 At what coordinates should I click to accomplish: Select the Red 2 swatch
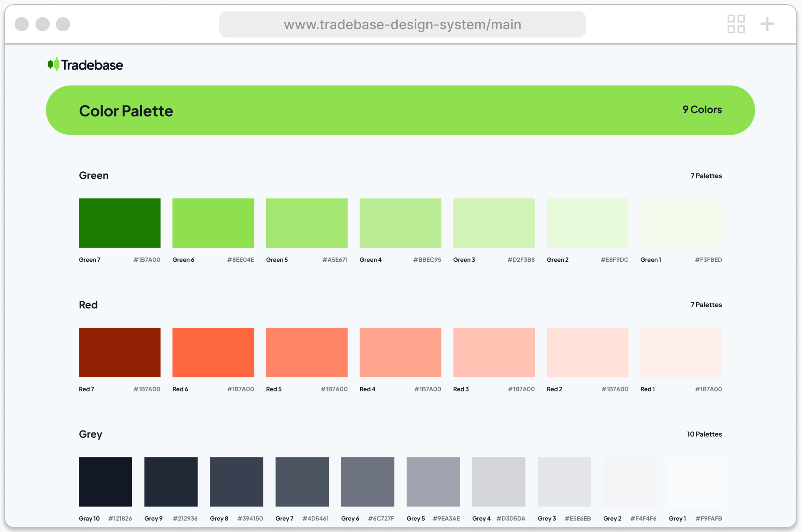pos(587,352)
